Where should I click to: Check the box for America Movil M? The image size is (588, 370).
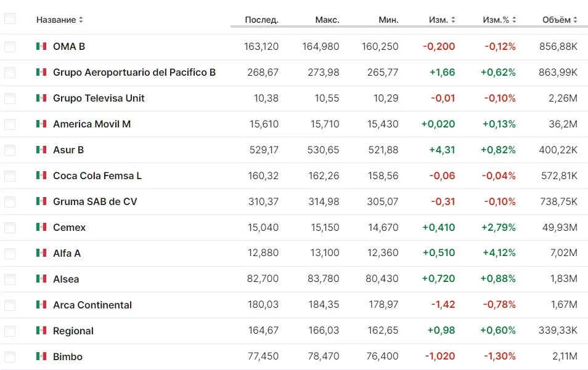10,124
